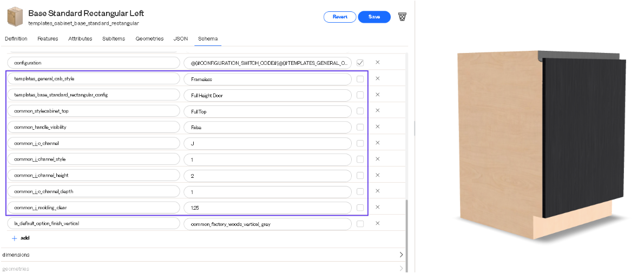Click the trash bin delete icon

(x=402, y=17)
